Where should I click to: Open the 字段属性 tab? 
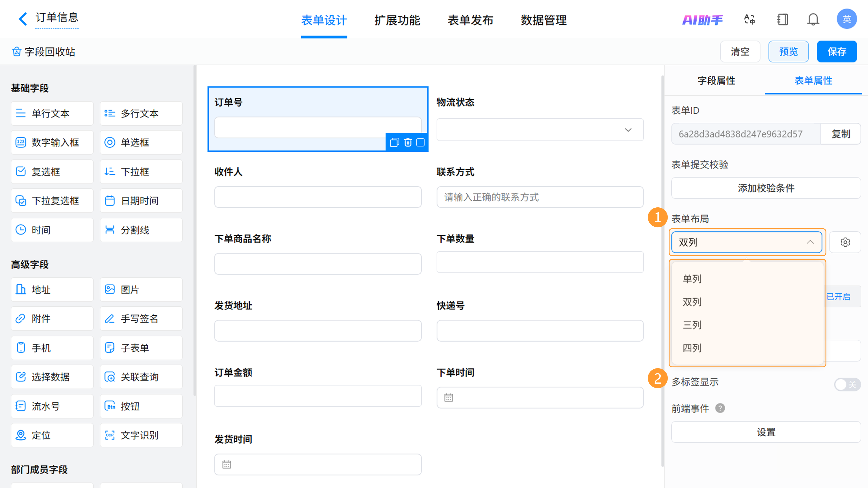coord(716,80)
